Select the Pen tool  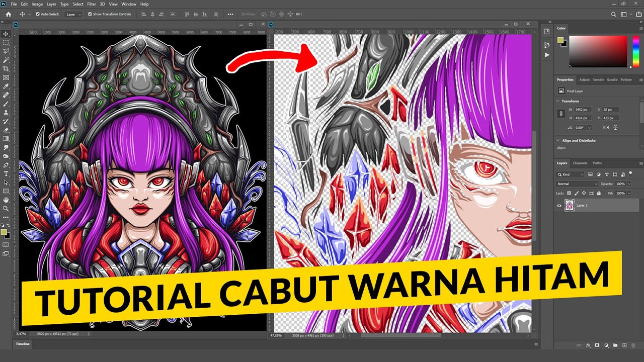(6, 165)
